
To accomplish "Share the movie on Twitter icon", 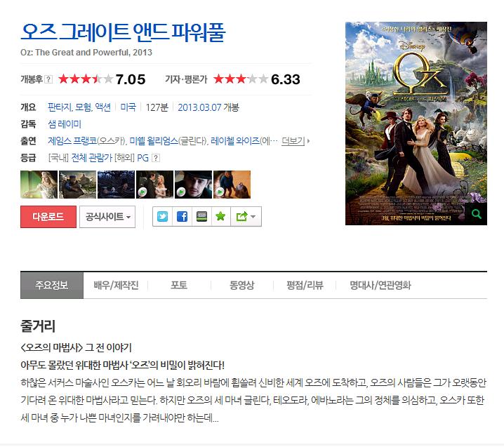I will pyautogui.click(x=162, y=217).
